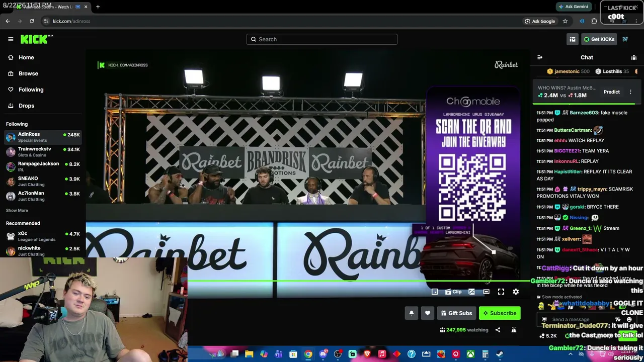644x362 pixels.
Task: Toggle notifications bell for the channel
Action: pos(412,313)
